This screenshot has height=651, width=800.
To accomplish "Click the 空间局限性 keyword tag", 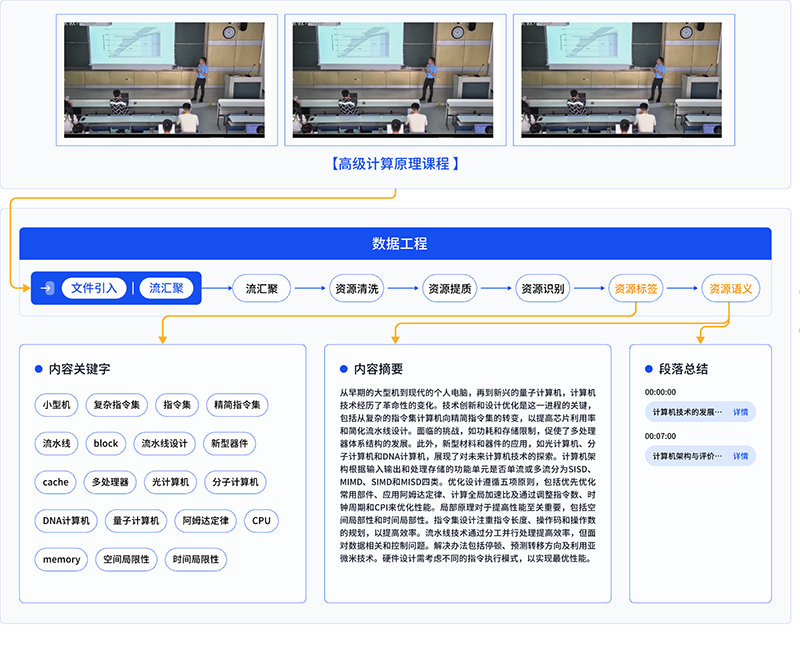I will pyautogui.click(x=126, y=559).
